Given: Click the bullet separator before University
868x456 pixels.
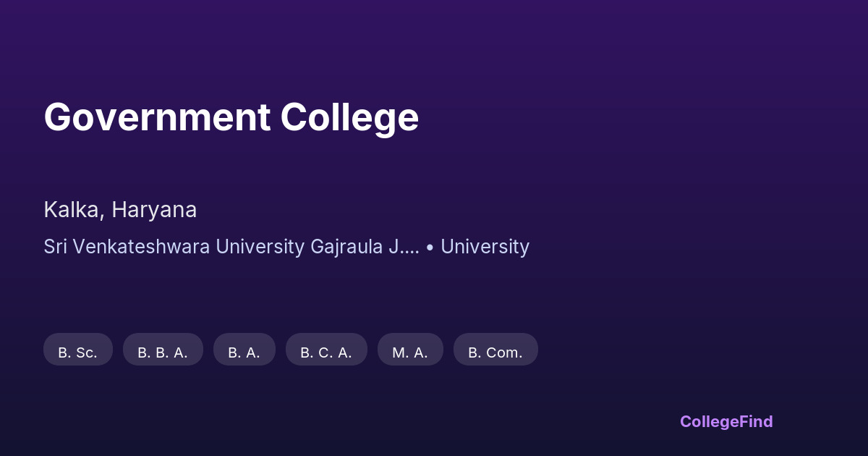Looking at the screenshot, I should (430, 248).
